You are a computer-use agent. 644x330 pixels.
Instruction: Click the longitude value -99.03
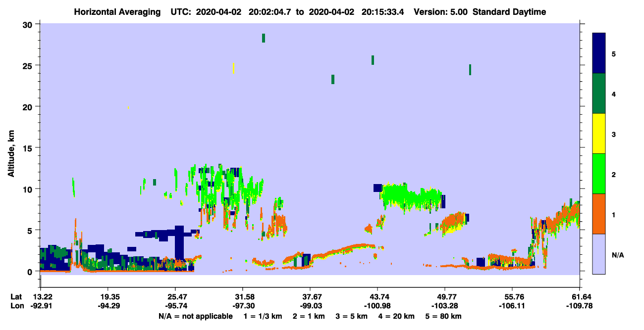pyautogui.click(x=310, y=306)
